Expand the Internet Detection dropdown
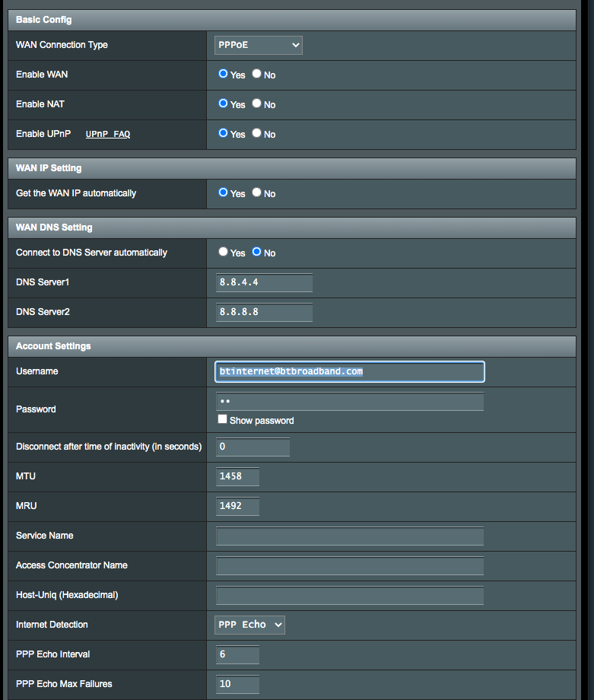 coord(250,625)
